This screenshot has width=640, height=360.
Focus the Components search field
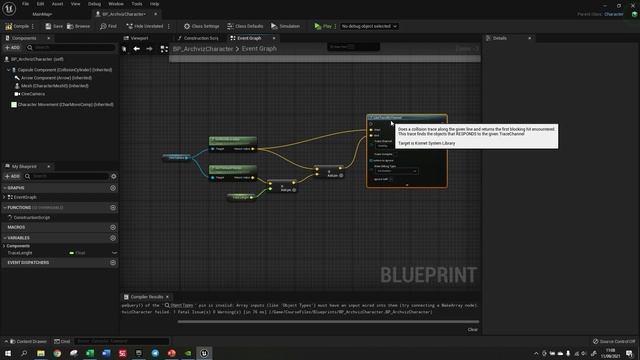click(x=71, y=47)
